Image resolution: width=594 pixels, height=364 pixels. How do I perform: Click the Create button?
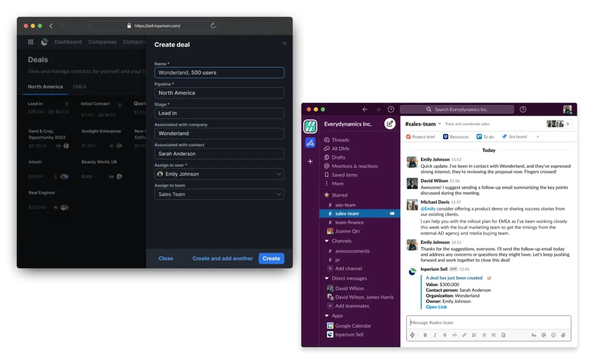271,258
